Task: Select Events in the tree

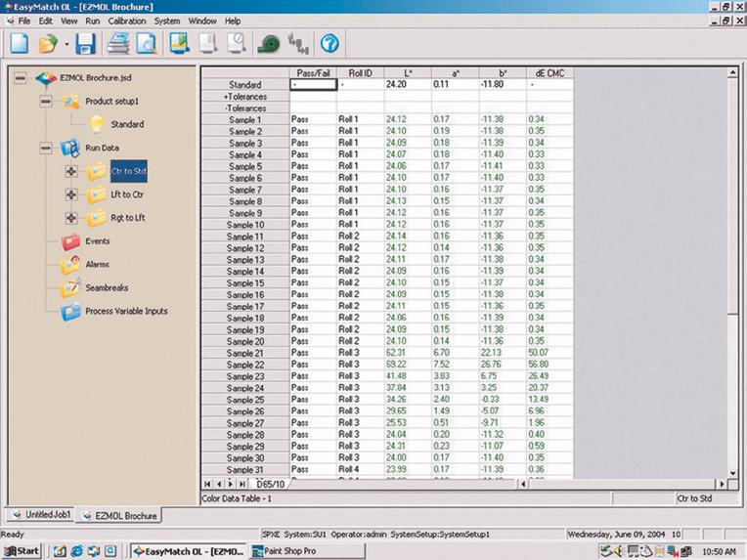Action: [x=98, y=241]
